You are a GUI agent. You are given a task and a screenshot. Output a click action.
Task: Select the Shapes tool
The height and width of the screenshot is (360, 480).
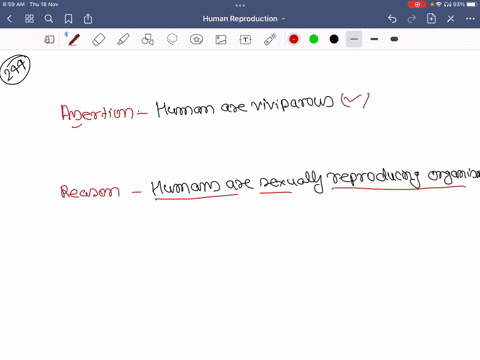(x=148, y=39)
